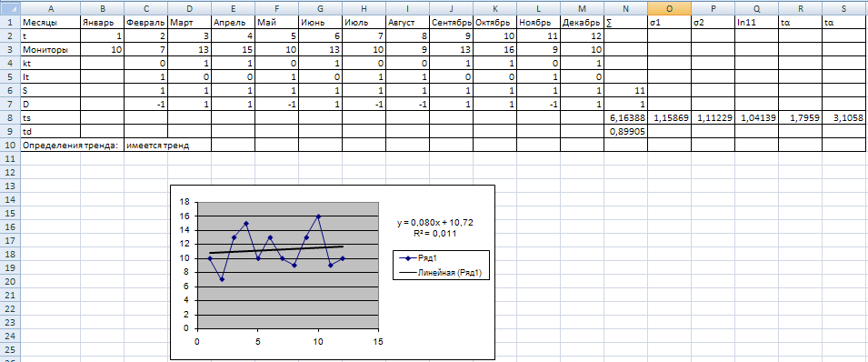Select cell with value 3,1058
This screenshot has width=868, height=362.
(843, 117)
